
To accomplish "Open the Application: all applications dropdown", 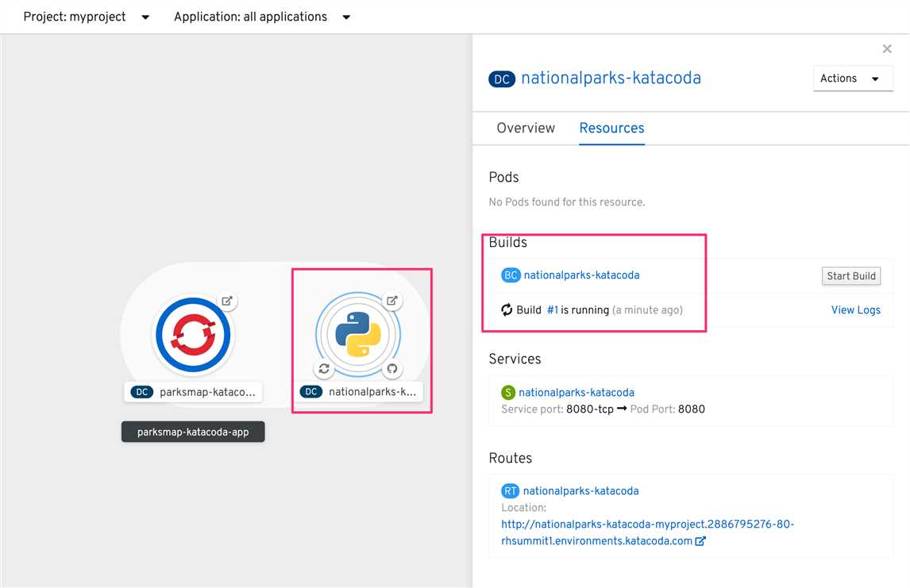I will (x=262, y=17).
